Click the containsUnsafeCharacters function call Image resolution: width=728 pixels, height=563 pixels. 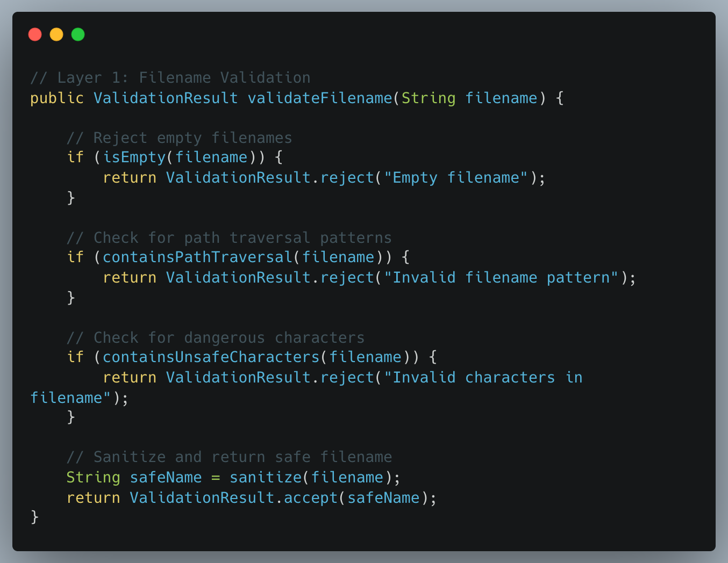(211, 357)
